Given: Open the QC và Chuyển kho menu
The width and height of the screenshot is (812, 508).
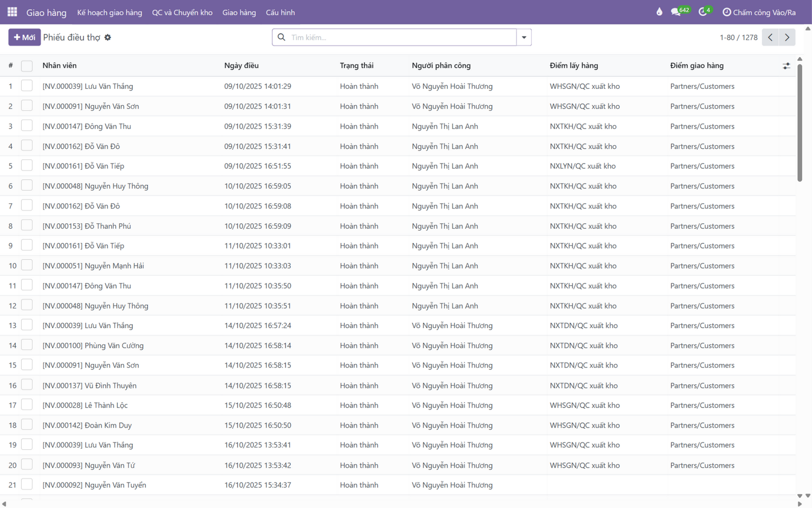Looking at the screenshot, I should [x=182, y=12].
